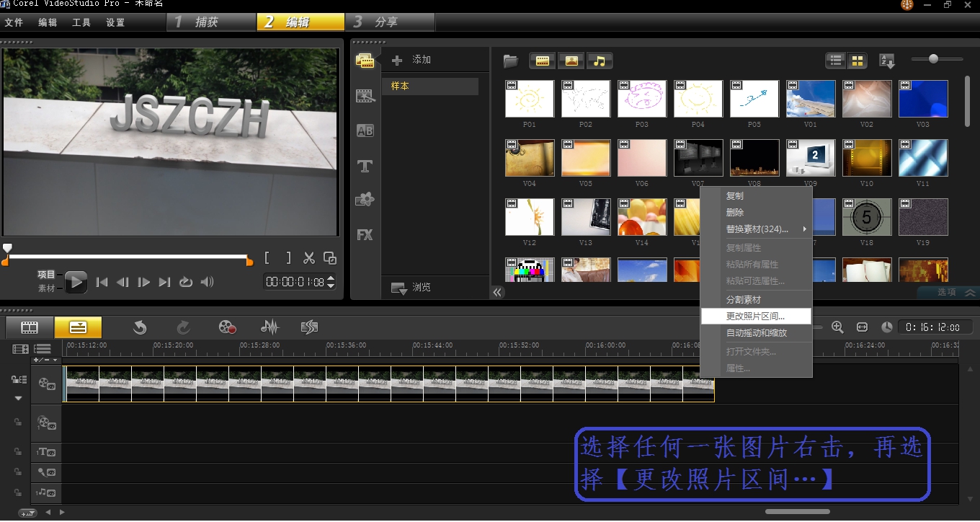Redo the last action

[x=184, y=327]
